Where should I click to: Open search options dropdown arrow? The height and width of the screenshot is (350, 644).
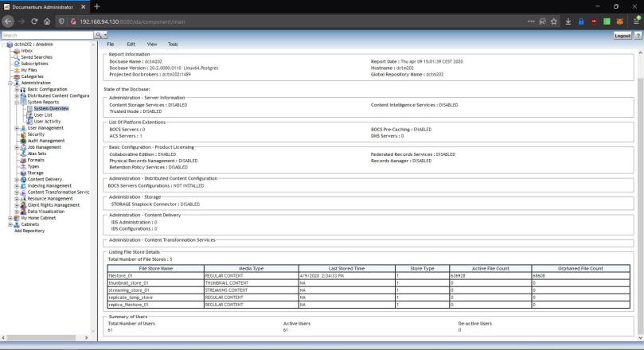tap(105, 36)
